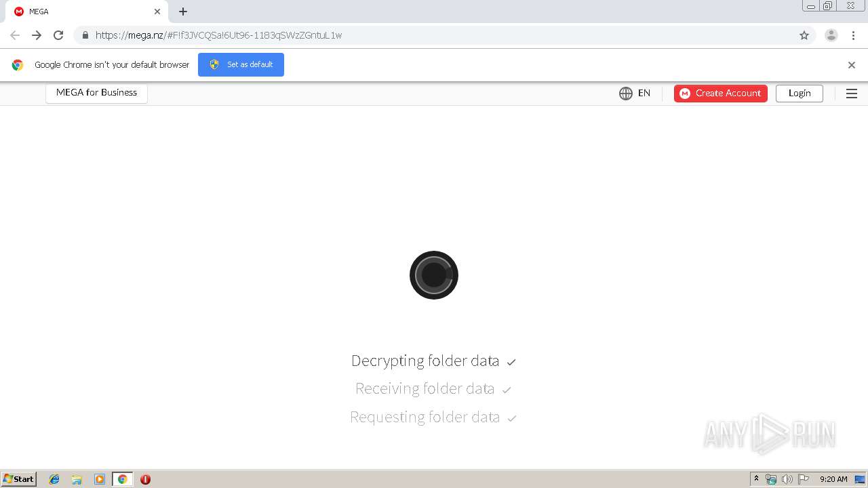Click the checkmark beside Receiving folder data

pos(507,390)
